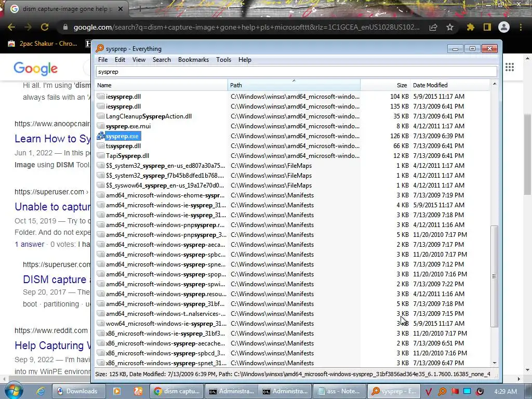Open the Tools menu in Everything
This screenshot has height=399, width=532.
pos(223,60)
